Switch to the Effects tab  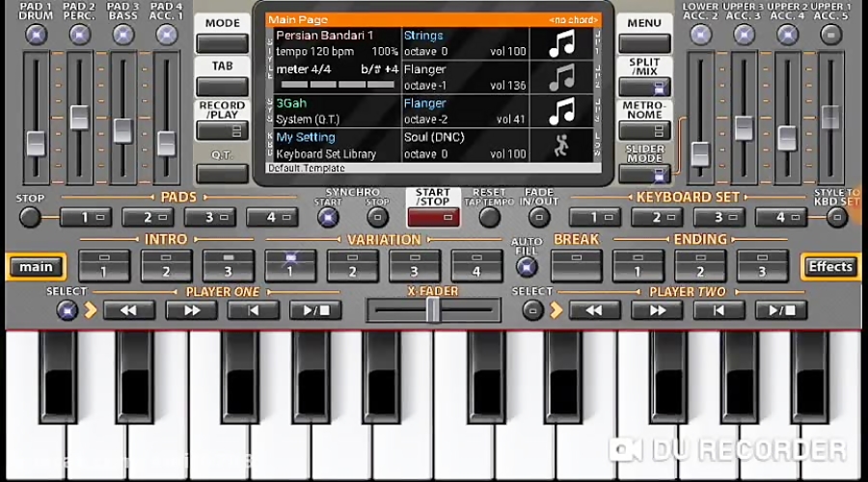[831, 267]
